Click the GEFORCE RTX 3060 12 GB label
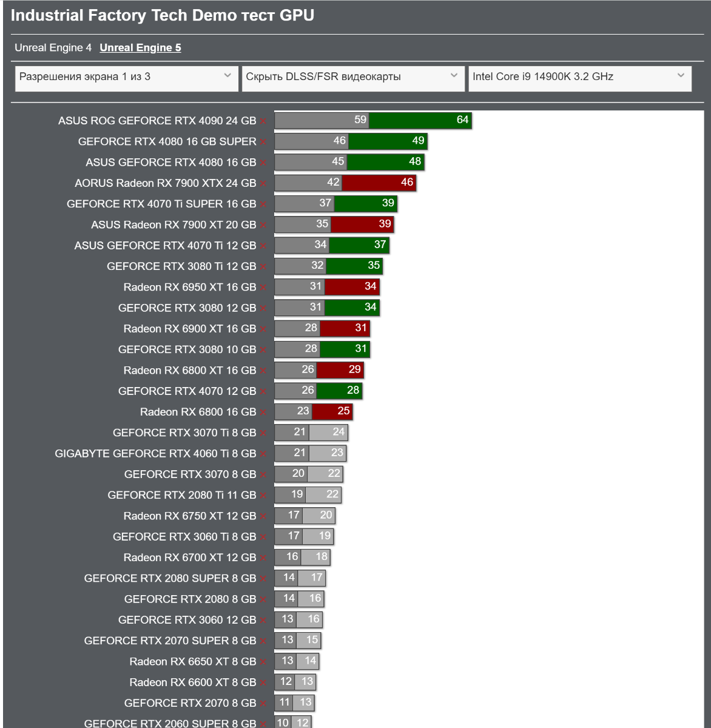 [x=187, y=620]
